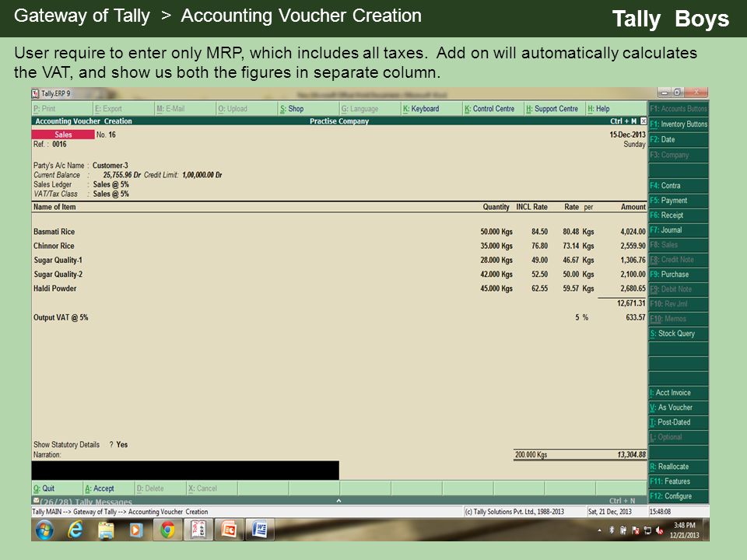Click the Output VAT @ 5% ledger
The image size is (747, 560).
pyautogui.click(x=61, y=317)
